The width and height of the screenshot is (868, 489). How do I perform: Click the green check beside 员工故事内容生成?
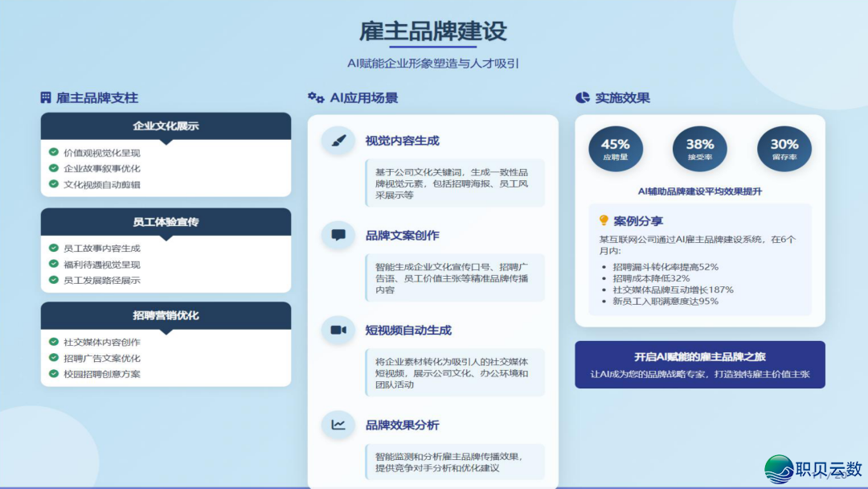coord(54,248)
